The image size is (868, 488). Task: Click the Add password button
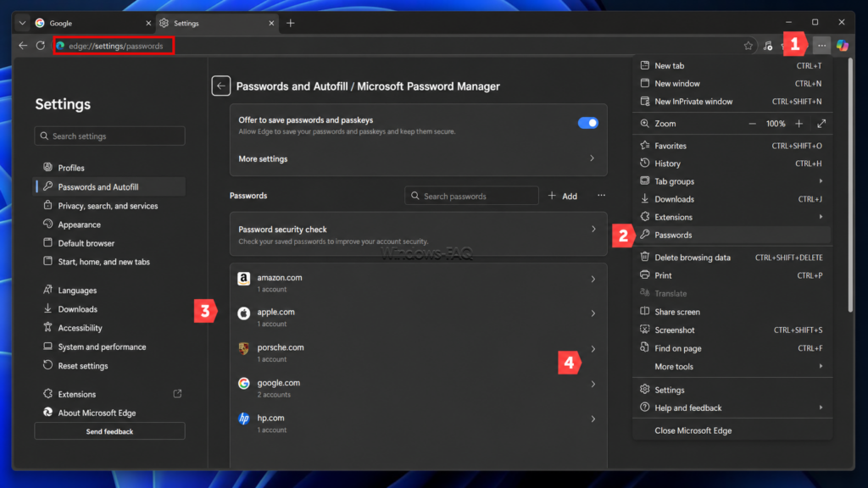(x=563, y=196)
